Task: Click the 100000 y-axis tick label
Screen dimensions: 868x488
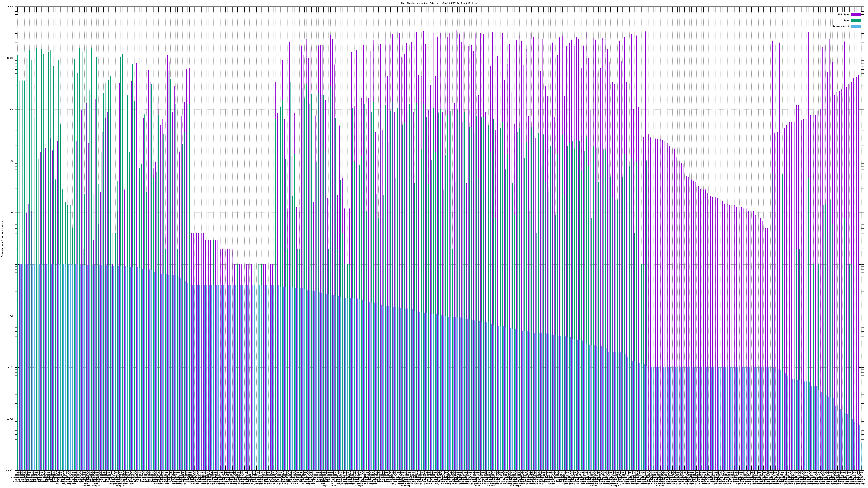Action: (9, 7)
